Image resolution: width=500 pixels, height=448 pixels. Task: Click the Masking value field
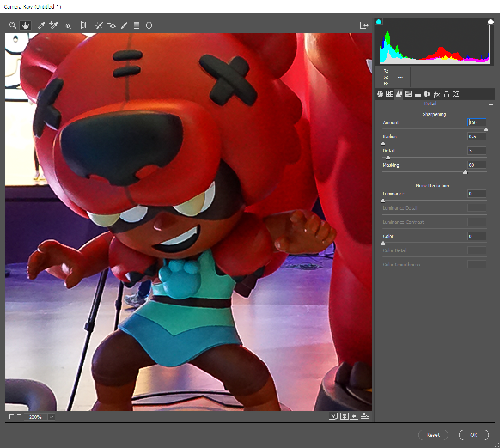tap(477, 165)
